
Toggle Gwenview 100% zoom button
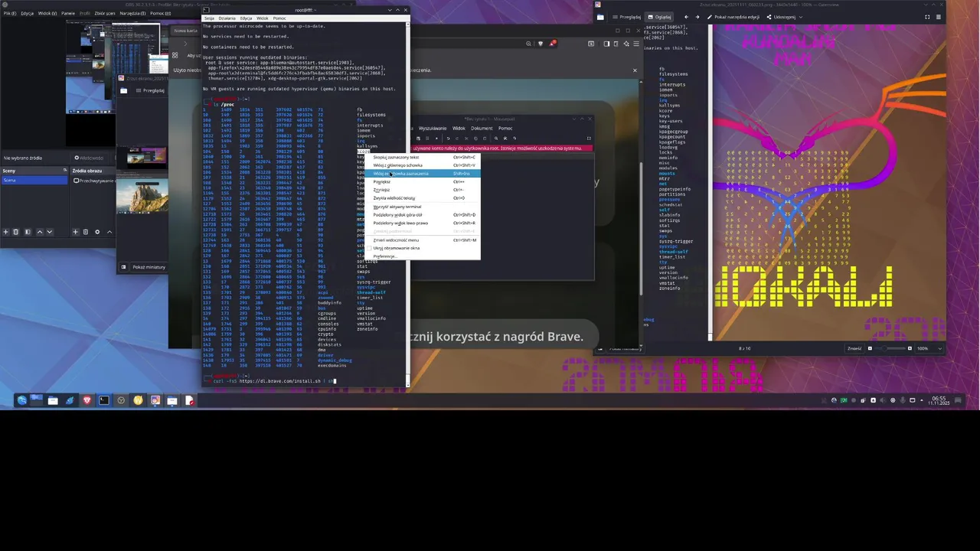928,348
